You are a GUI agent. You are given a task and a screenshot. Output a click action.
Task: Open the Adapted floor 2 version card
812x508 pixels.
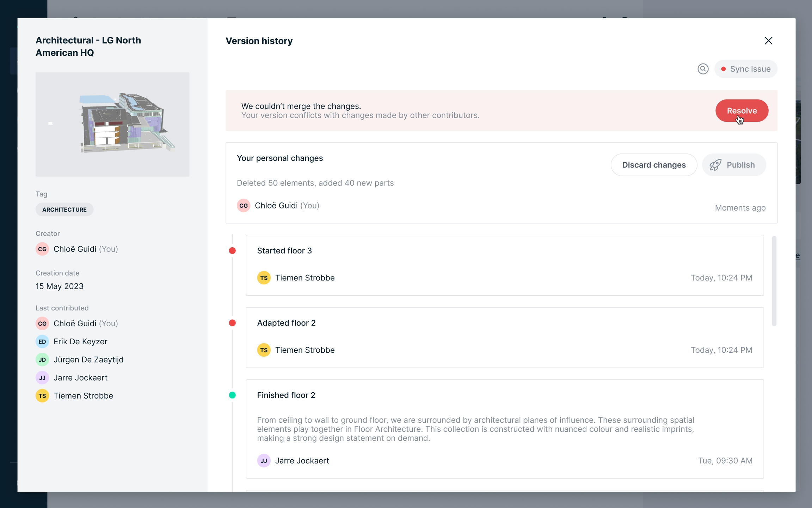[505, 337]
